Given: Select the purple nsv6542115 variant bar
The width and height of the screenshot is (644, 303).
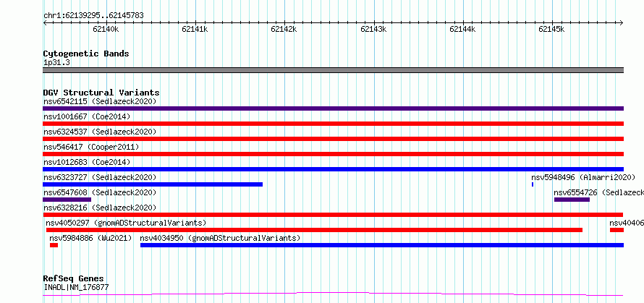Looking at the screenshot, I should tap(333, 108).
